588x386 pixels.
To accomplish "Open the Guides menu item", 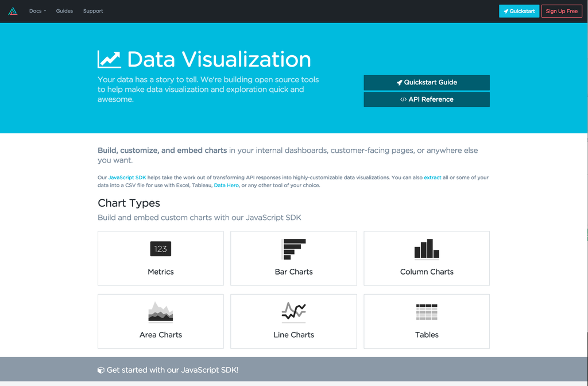I will 64,11.
